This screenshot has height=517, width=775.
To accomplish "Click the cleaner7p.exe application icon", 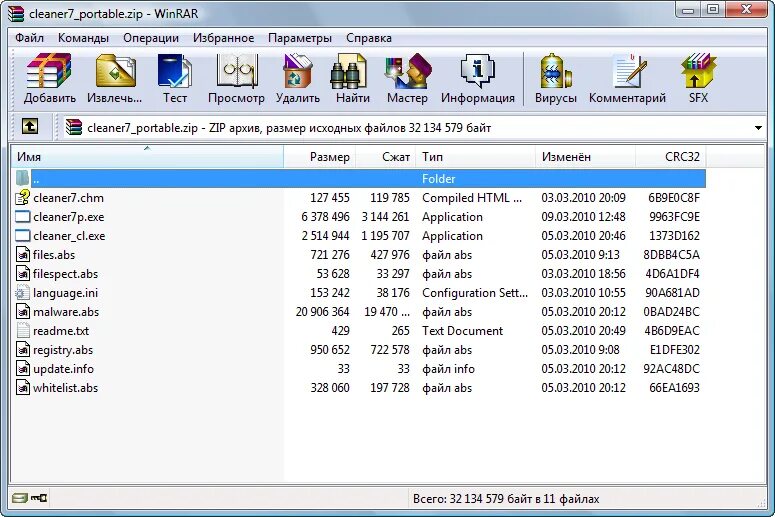I will (x=22, y=216).
